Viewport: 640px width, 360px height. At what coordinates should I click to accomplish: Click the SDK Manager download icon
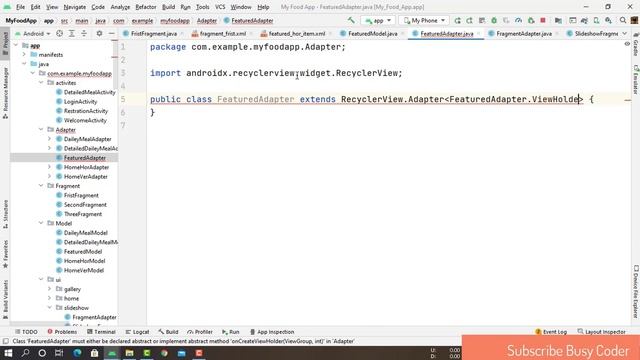pyautogui.click(x=609, y=20)
